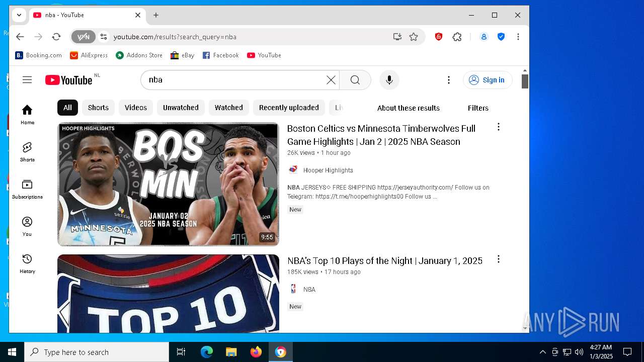Click the magnifier search button
Screen dimensions: 644x362
(355, 80)
